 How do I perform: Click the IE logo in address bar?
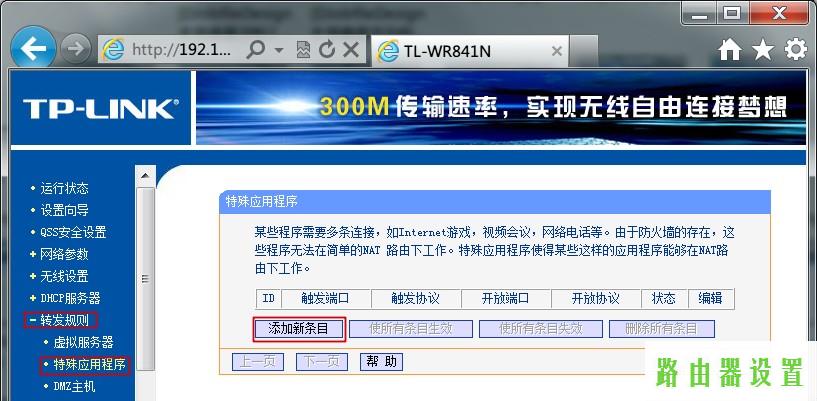(113, 50)
